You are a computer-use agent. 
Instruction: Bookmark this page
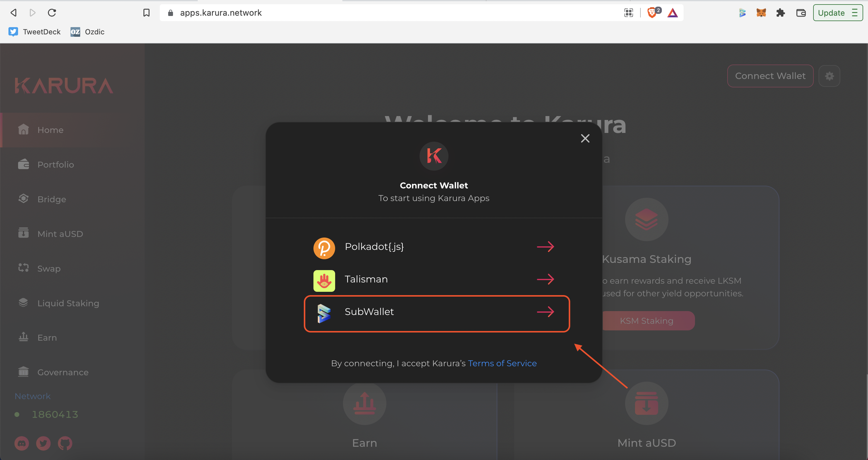coord(146,13)
